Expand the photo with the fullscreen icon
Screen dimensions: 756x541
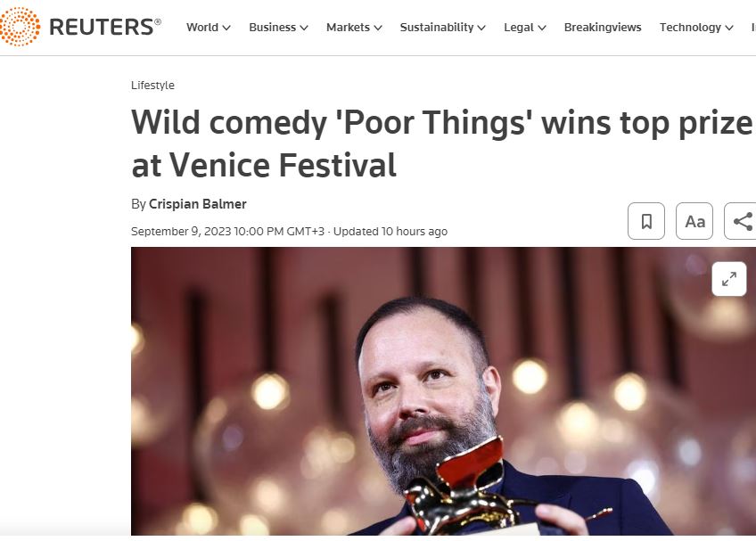(x=729, y=279)
